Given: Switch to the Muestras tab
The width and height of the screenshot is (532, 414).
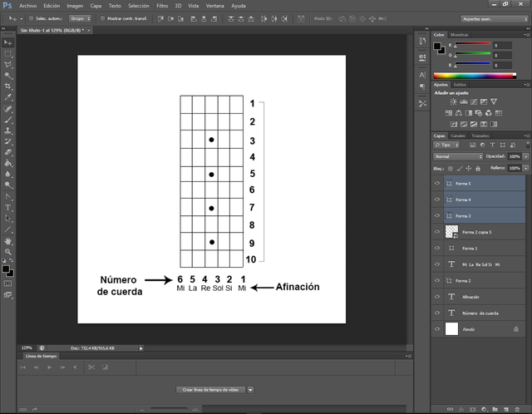Looking at the screenshot, I should [x=460, y=35].
